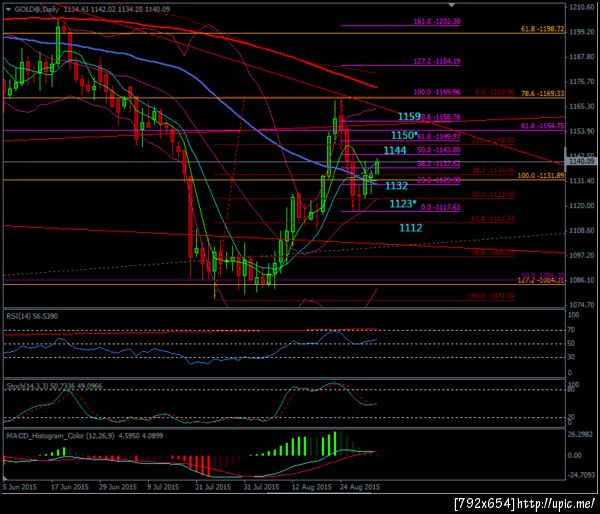Select the orange label 127.2 -1084.31
Image resolution: width=600 pixels, height=514 pixels.
point(541,281)
